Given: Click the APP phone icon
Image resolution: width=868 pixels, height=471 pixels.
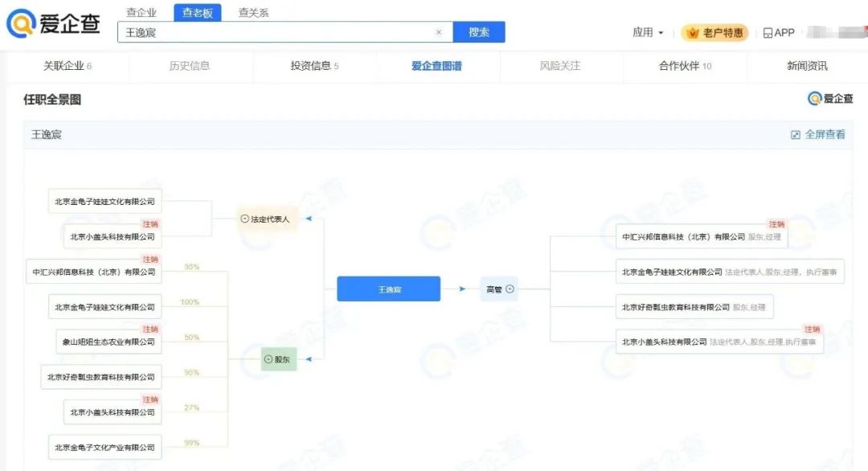Looking at the screenshot, I should tap(768, 33).
